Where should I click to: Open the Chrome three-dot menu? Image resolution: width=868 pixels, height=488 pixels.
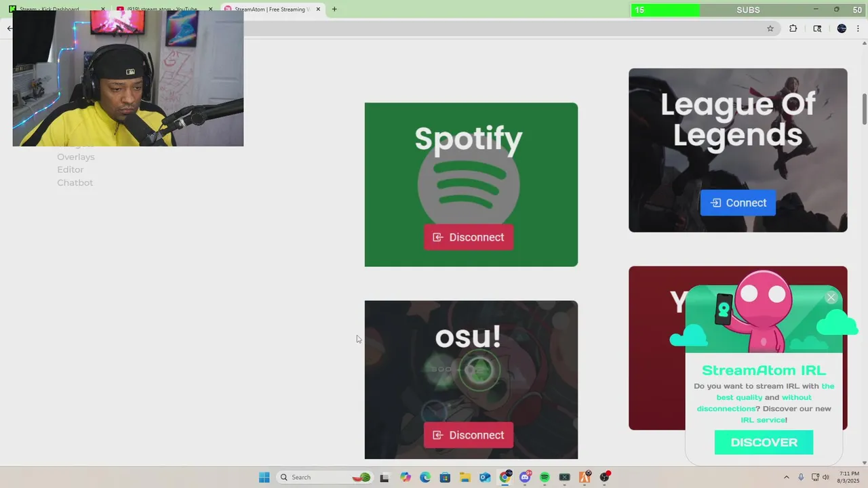click(x=858, y=28)
